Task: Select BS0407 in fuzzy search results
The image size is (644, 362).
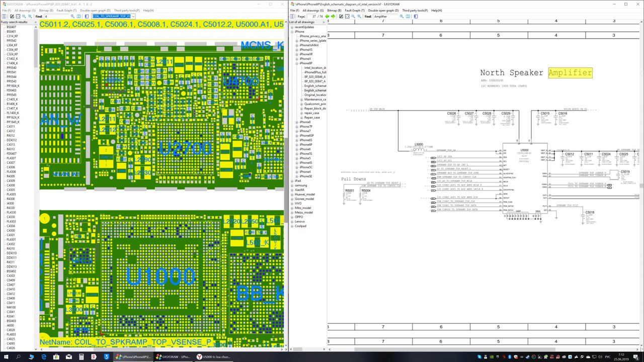Action: click(11, 27)
